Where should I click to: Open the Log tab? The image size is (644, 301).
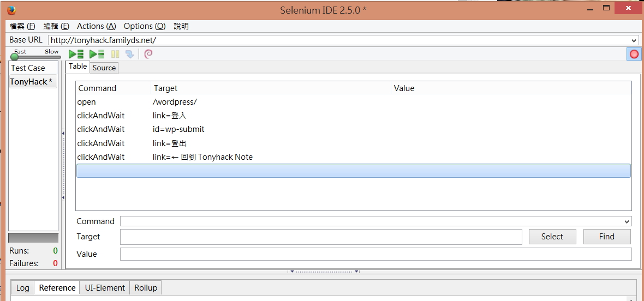coord(22,288)
